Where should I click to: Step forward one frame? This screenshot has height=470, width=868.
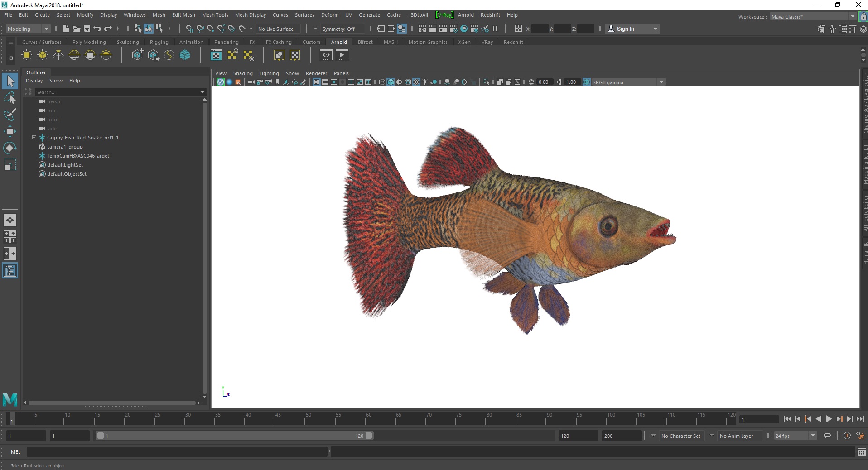click(x=850, y=419)
